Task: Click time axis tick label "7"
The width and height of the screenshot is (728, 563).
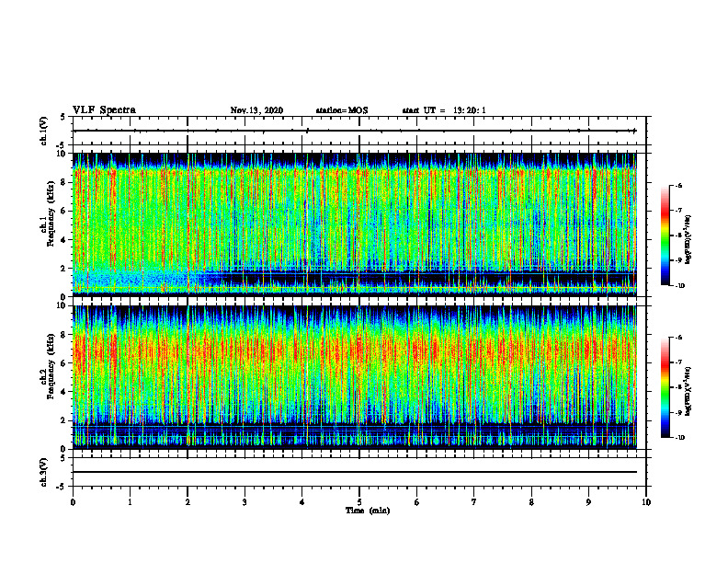Action: pos(474,502)
